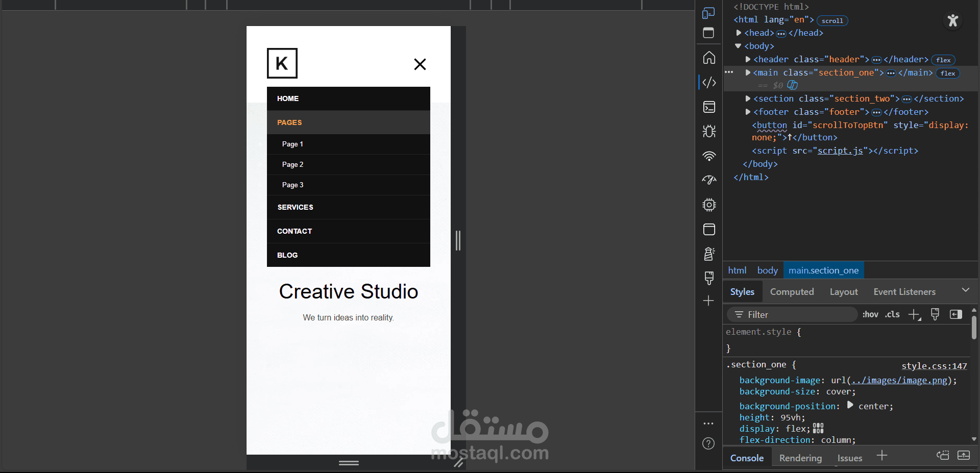Click the toggle screencast icon
Viewport: 980px width, 473px height.
(x=708, y=33)
